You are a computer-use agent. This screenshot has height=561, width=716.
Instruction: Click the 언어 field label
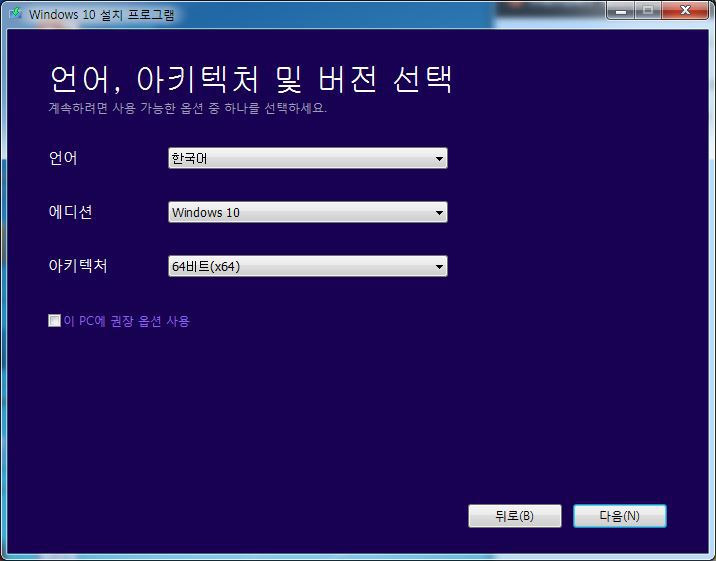[x=63, y=158]
